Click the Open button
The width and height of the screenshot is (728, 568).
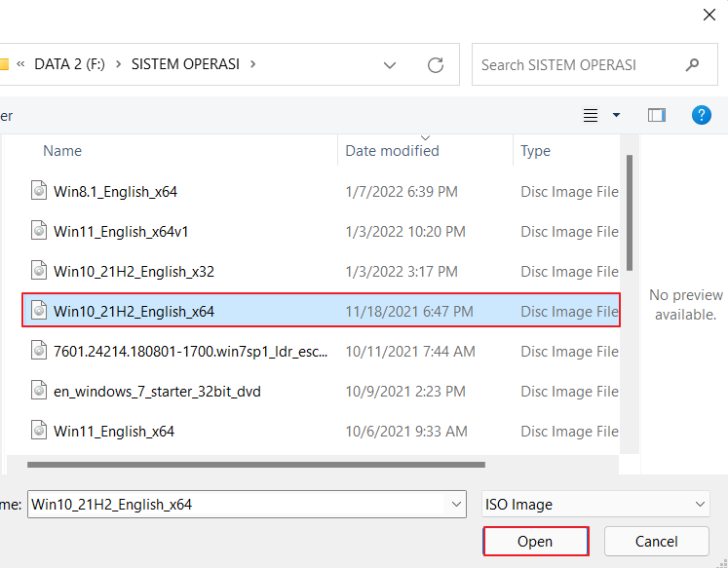tap(536, 541)
